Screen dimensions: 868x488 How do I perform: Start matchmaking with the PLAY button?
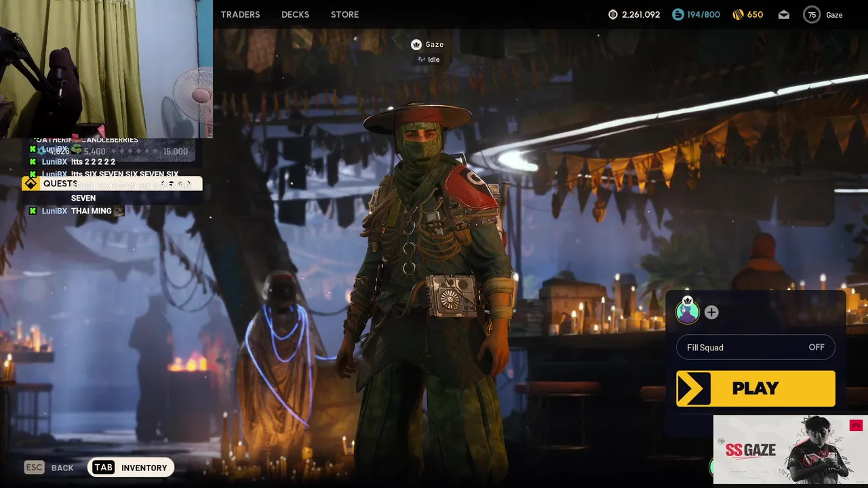pos(755,388)
